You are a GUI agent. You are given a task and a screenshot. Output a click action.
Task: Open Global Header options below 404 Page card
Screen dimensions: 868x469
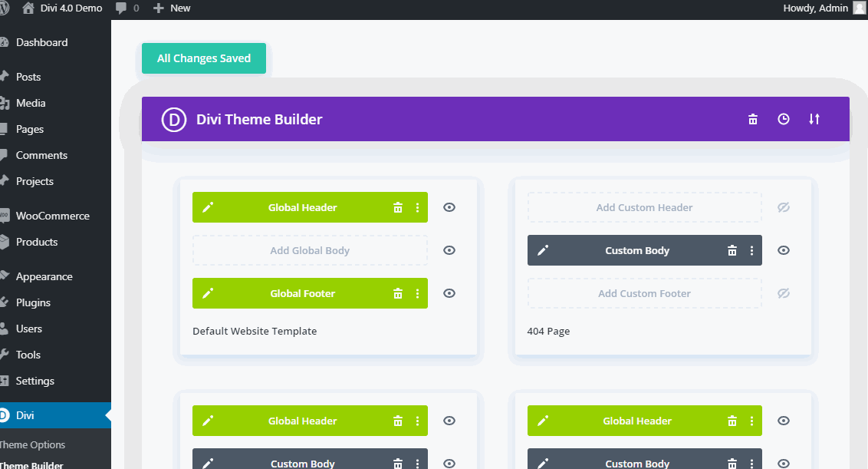pyautogui.click(x=751, y=421)
